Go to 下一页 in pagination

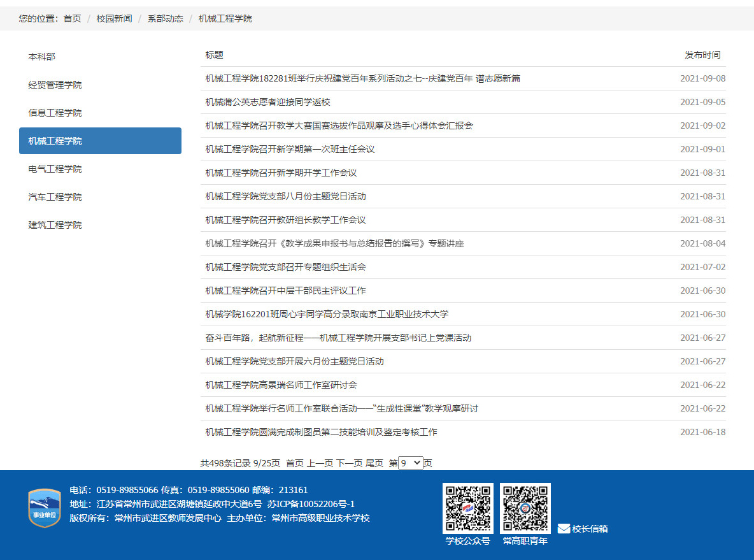tap(349, 463)
